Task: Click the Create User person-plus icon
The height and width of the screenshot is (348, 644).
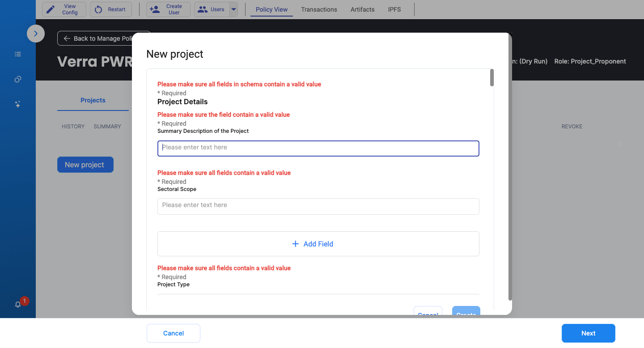Action: (x=155, y=9)
